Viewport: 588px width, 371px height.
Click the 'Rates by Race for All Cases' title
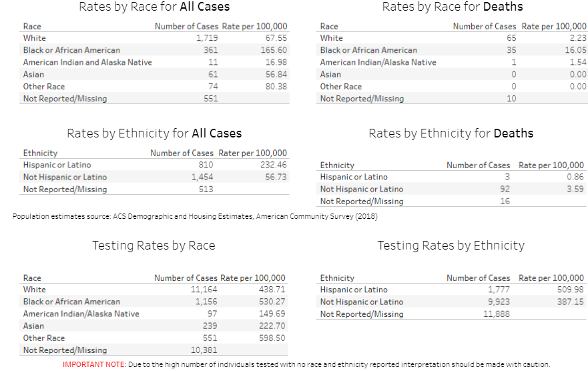click(x=154, y=7)
